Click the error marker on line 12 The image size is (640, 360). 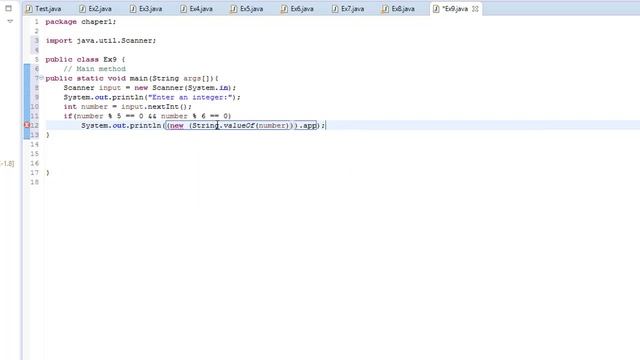[27, 125]
